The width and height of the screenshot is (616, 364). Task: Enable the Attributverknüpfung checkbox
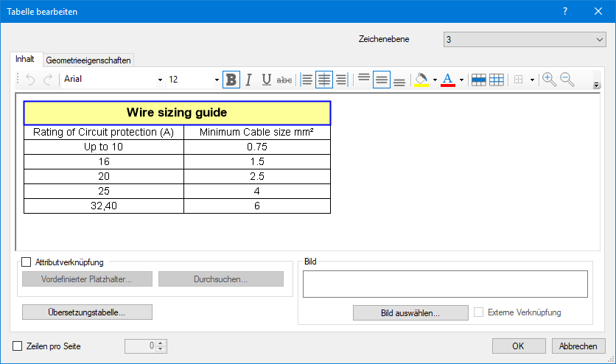point(27,262)
